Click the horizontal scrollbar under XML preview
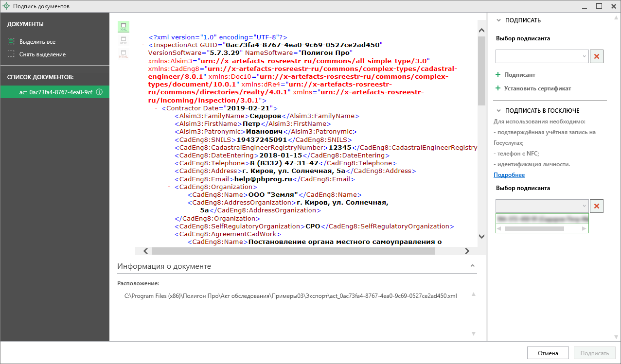The width and height of the screenshot is (621, 364). coord(292,251)
